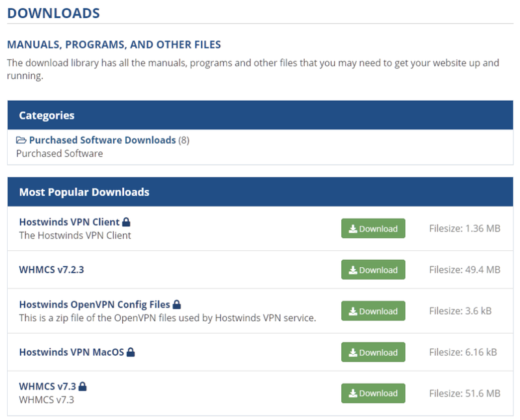
Task: Click the 'WHMCS v7.3' description under its title
Action: [46, 399]
